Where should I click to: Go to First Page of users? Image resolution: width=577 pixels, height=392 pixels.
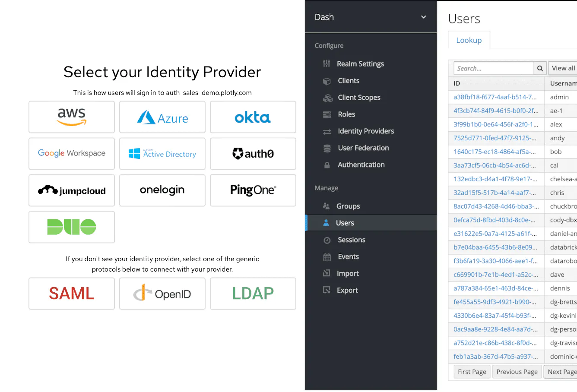[x=472, y=372]
